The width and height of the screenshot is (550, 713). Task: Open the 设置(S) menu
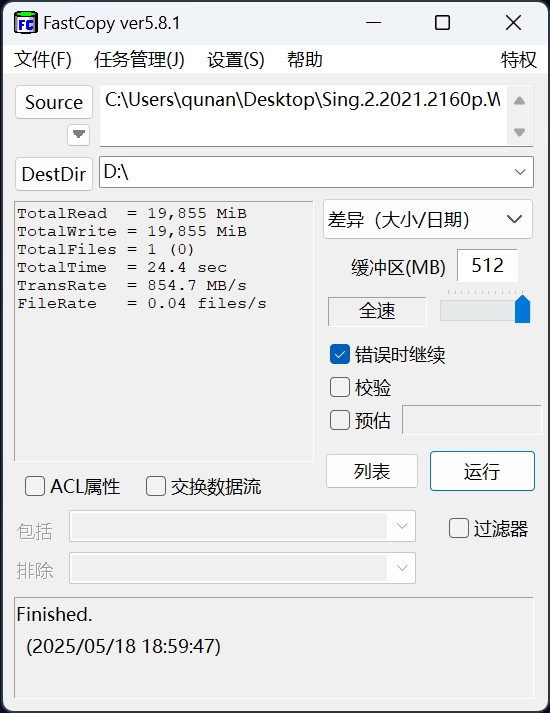pyautogui.click(x=235, y=60)
